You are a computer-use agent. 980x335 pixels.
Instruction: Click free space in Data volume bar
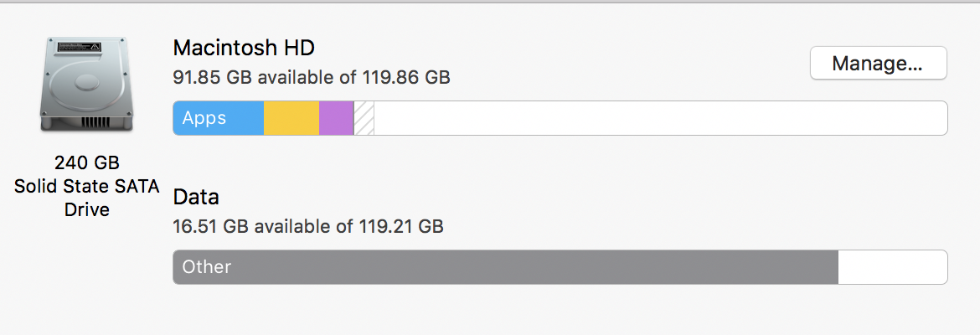893,267
